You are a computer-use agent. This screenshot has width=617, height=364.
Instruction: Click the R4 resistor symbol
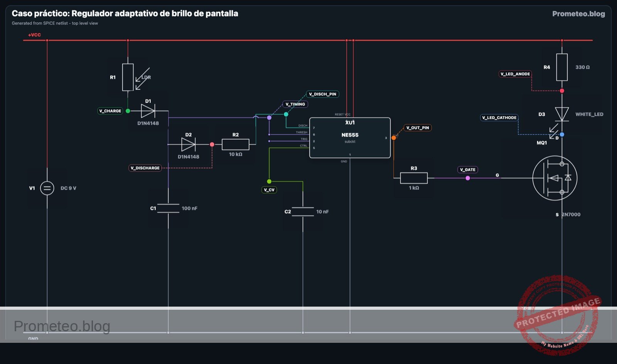coord(562,67)
